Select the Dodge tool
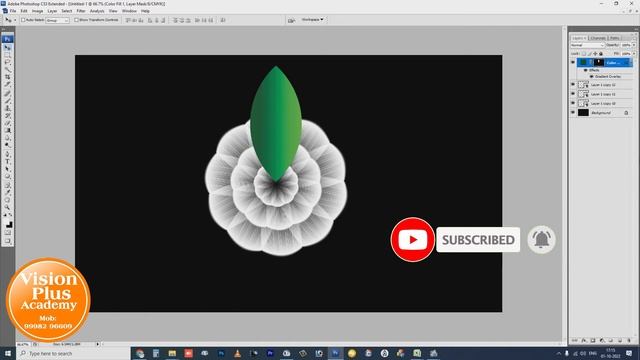Viewport: 640px width, 360px height. (8, 145)
